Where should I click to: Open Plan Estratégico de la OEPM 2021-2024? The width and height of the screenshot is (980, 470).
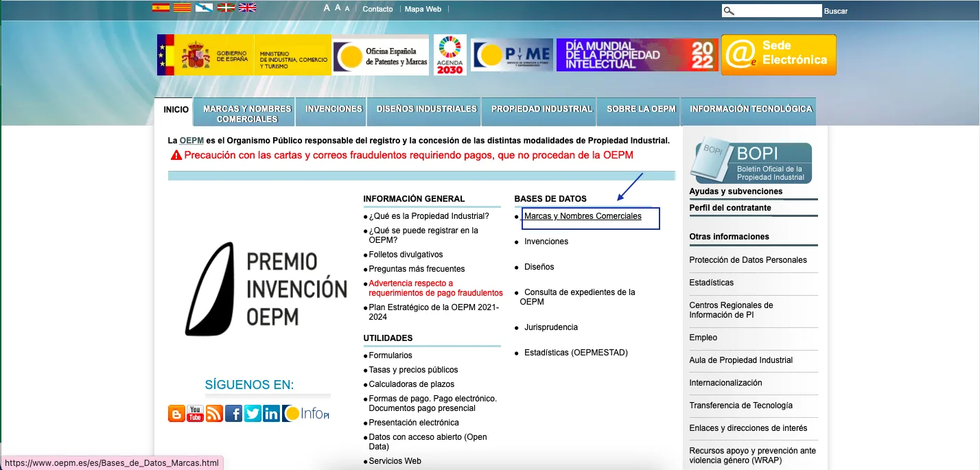click(434, 312)
